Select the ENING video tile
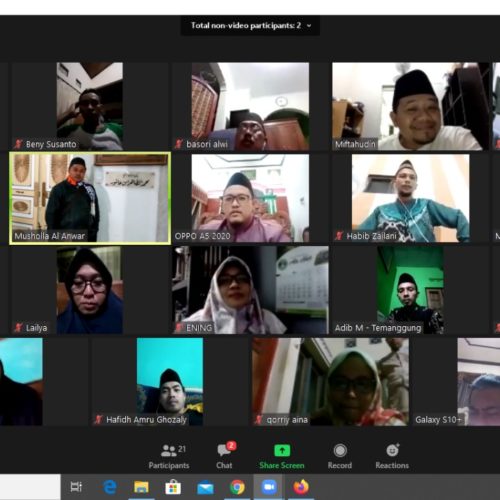 coord(250,290)
